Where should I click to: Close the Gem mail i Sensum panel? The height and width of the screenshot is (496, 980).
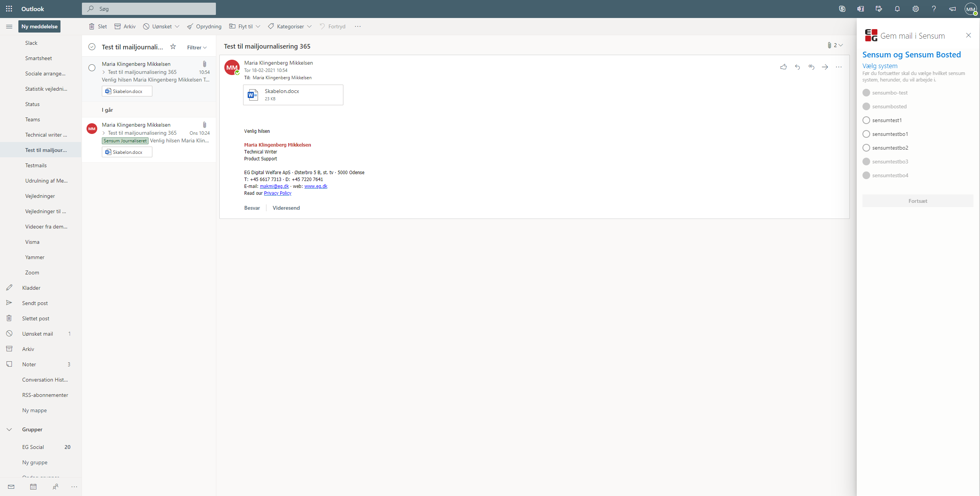969,35
